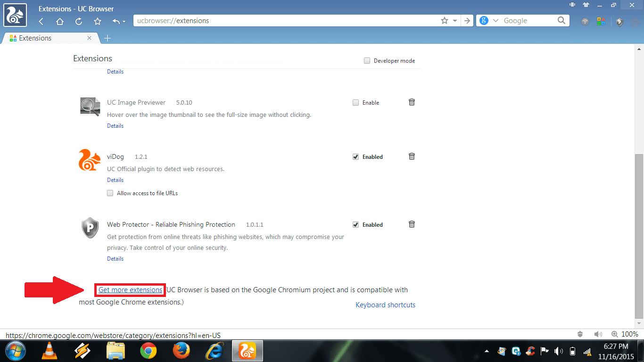Expand the recently closed tabs arrow
Screen dimensions: 644x362
(x=124, y=22)
